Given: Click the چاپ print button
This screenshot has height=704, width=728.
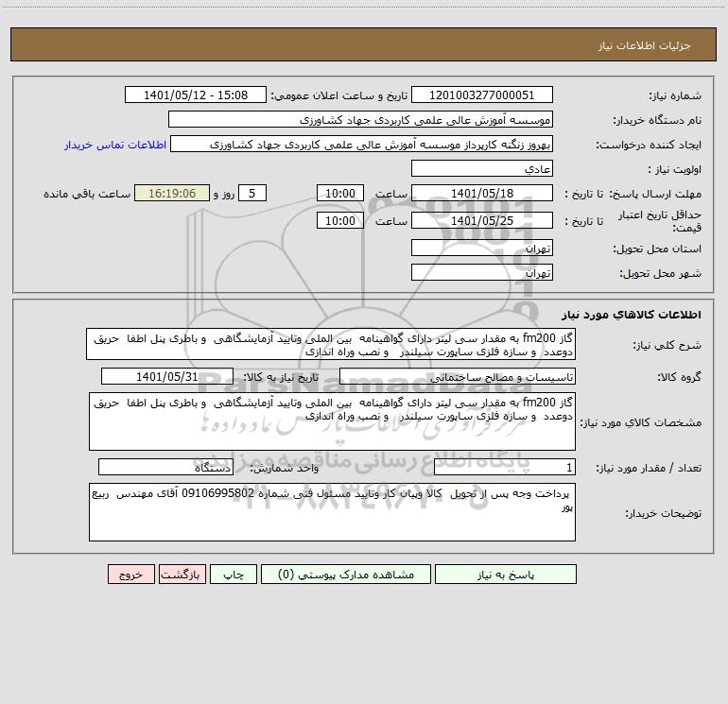Looking at the screenshot, I should click(234, 575).
